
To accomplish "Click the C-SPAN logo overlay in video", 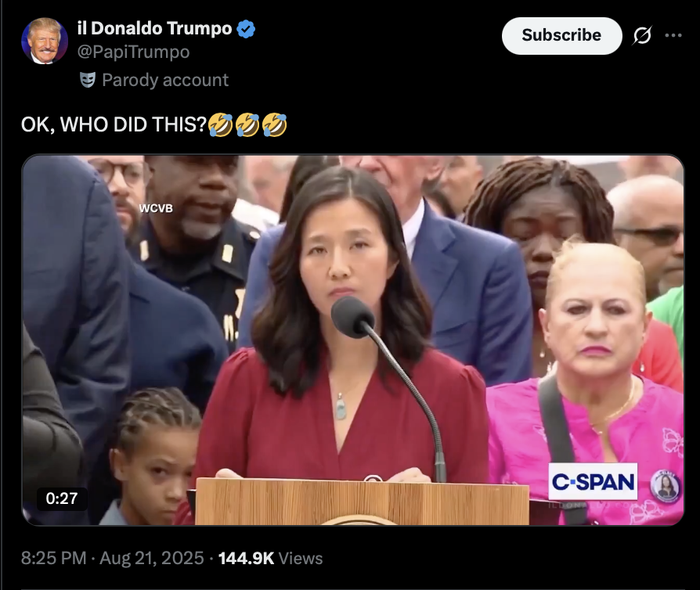I will click(x=593, y=481).
